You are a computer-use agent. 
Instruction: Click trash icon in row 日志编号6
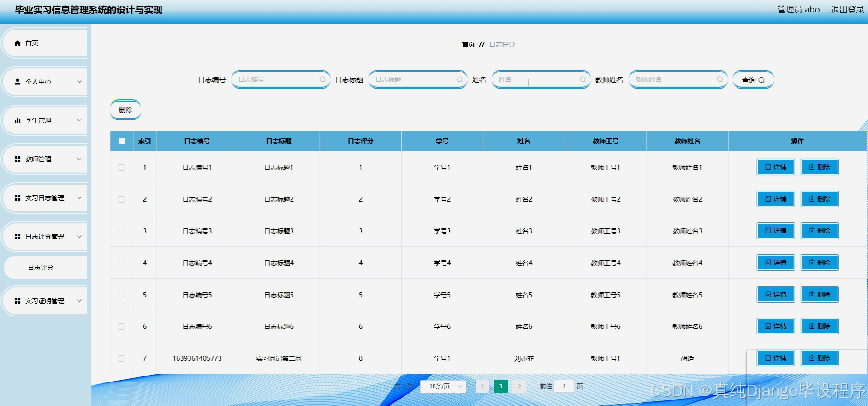(x=812, y=326)
